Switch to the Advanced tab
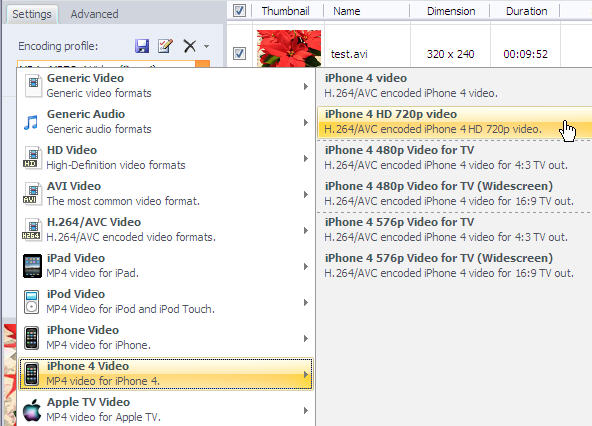 (94, 14)
